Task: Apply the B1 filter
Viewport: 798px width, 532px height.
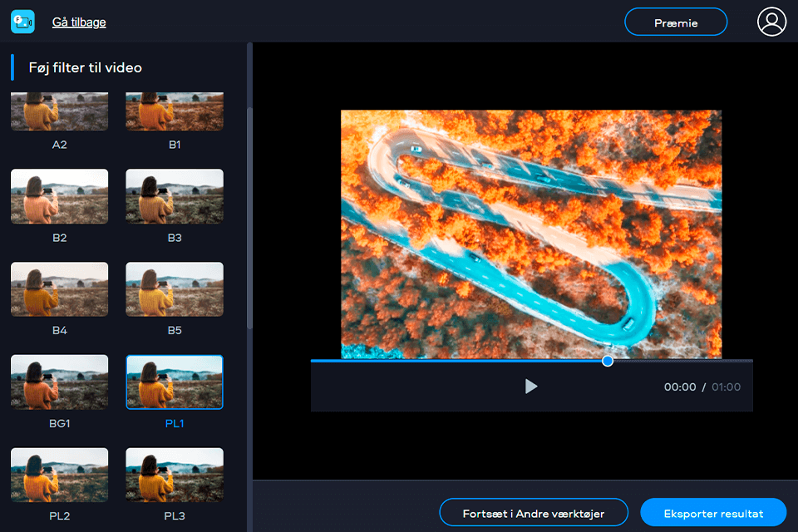Action: point(174,111)
